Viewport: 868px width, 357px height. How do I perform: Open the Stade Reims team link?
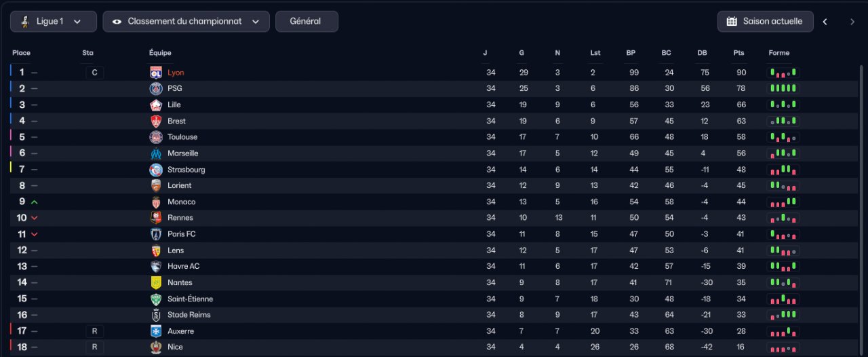coord(189,315)
